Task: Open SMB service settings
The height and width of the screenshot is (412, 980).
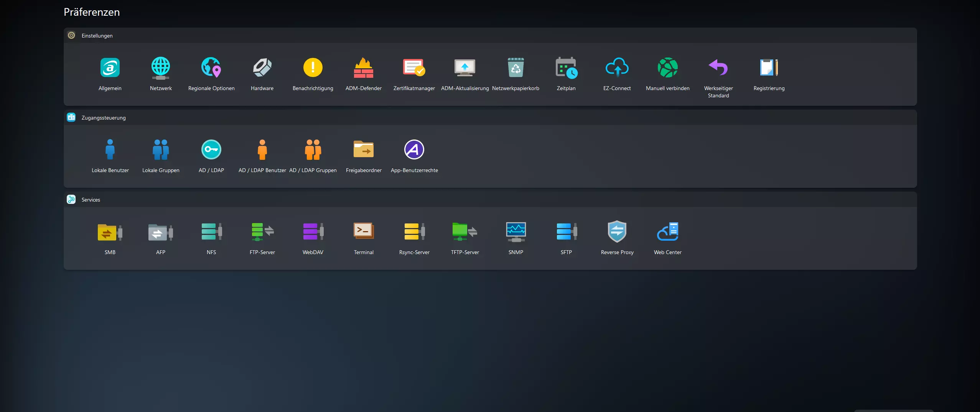Action: (x=110, y=232)
